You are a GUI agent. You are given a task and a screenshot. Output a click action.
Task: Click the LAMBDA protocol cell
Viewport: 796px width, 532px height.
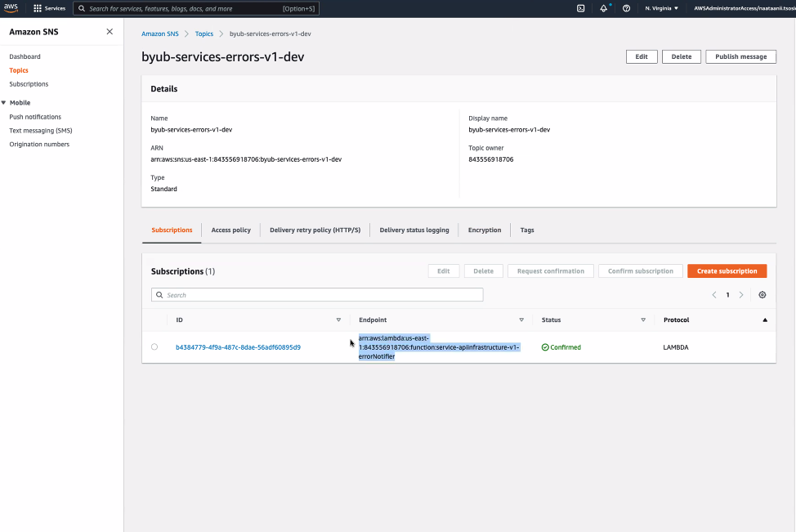pos(676,347)
